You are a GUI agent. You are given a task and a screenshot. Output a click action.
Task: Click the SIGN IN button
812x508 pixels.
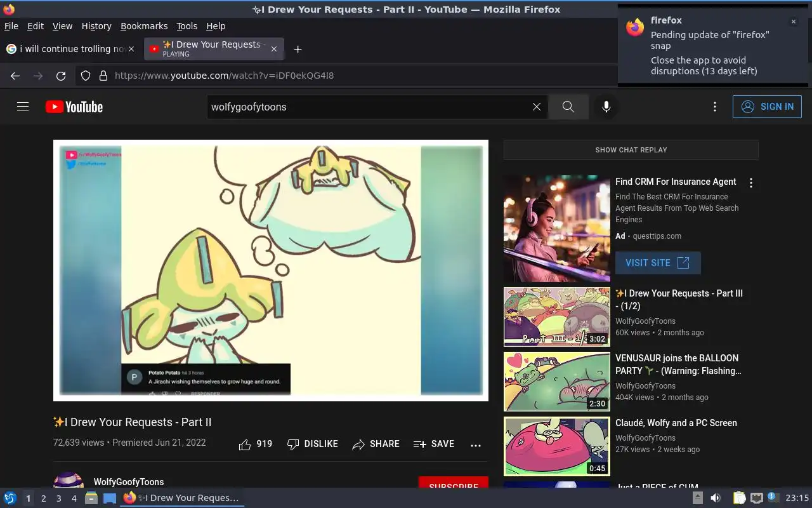[767, 107]
